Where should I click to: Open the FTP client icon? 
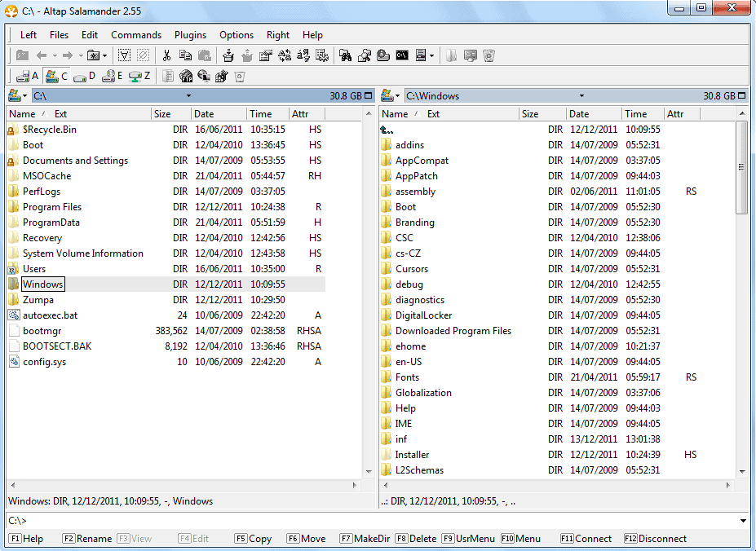pyautogui.click(x=186, y=76)
